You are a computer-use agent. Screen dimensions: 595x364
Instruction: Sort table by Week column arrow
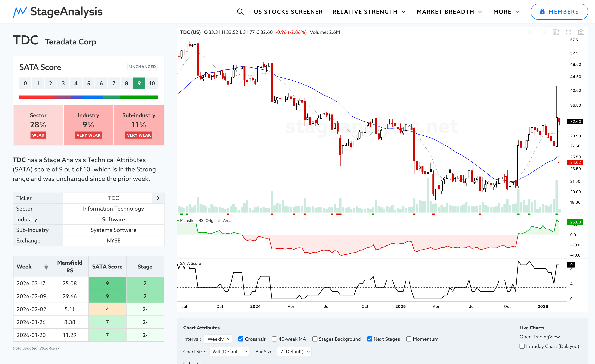click(x=46, y=267)
